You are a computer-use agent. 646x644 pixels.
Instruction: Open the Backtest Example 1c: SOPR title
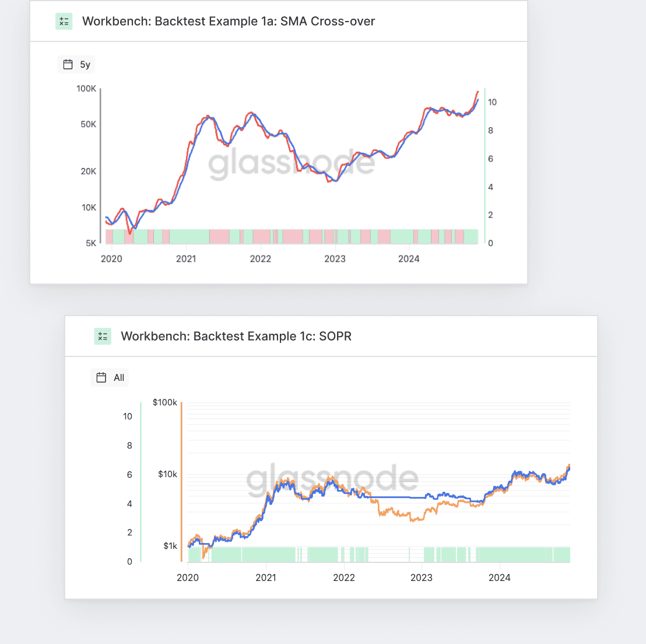(236, 336)
